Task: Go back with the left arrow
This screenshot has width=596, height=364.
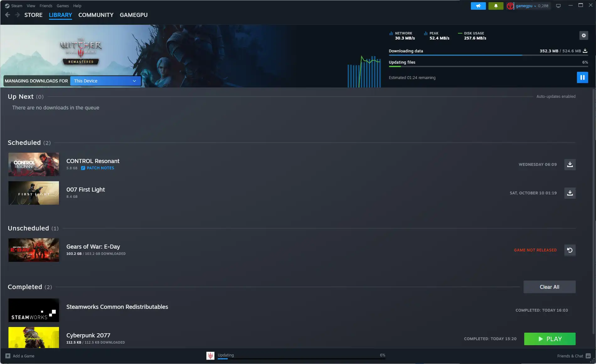Action: pyautogui.click(x=8, y=15)
